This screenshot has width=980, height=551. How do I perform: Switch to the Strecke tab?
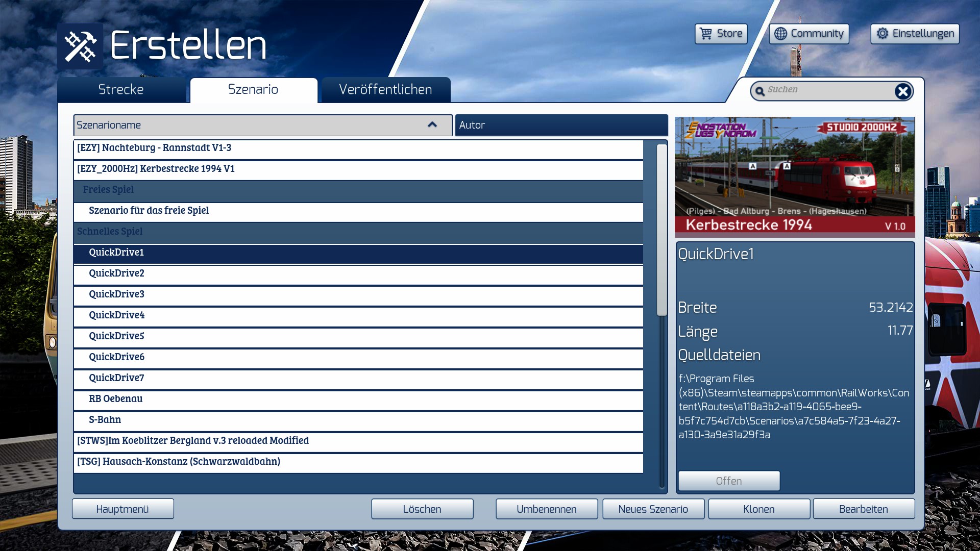(x=121, y=90)
